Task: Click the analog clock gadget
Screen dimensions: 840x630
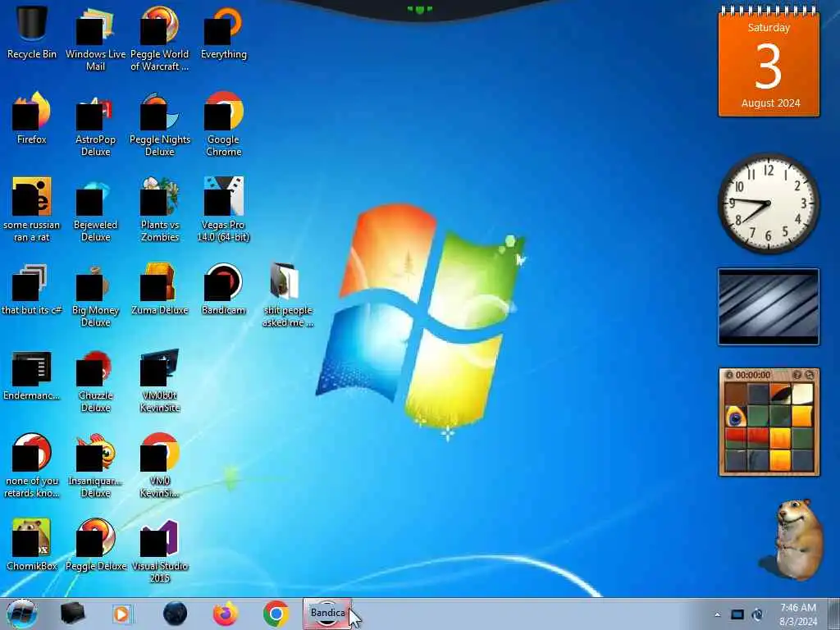Action: [x=769, y=203]
